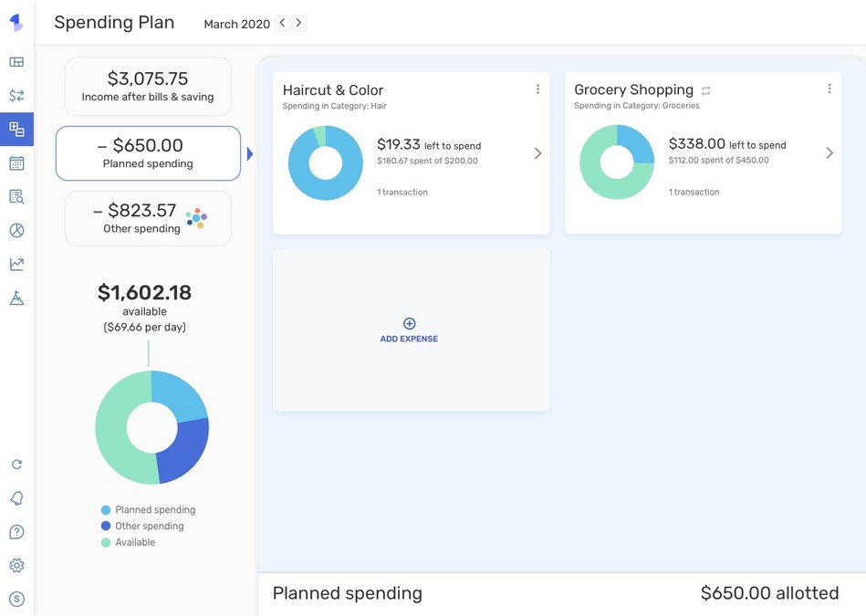The width and height of the screenshot is (866, 616).
Task: Open the transactions arrows icon in sidebar
Action: pos(16,96)
